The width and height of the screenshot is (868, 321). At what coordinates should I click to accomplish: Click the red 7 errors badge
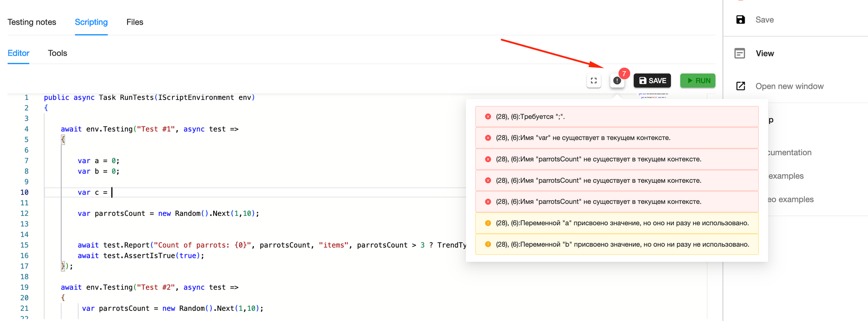624,74
